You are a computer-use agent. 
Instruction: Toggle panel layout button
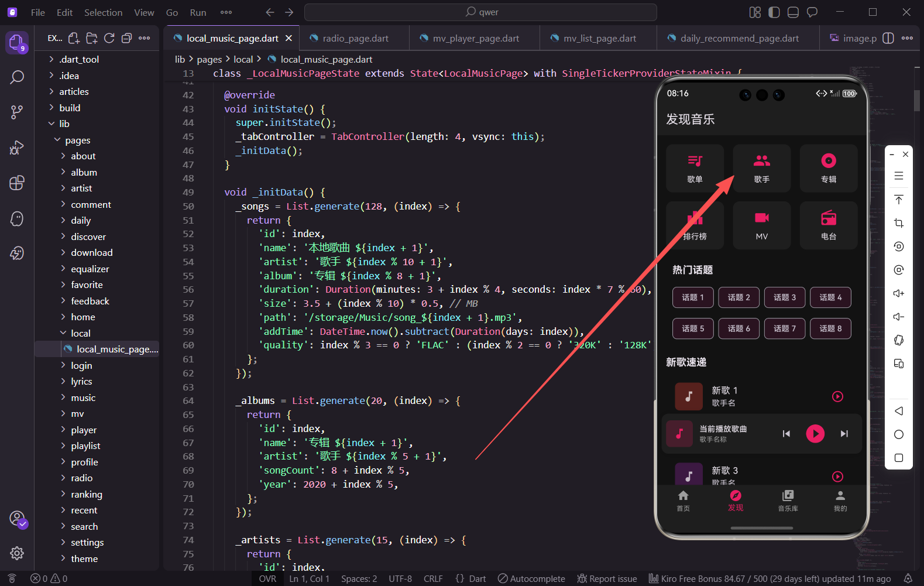click(793, 12)
